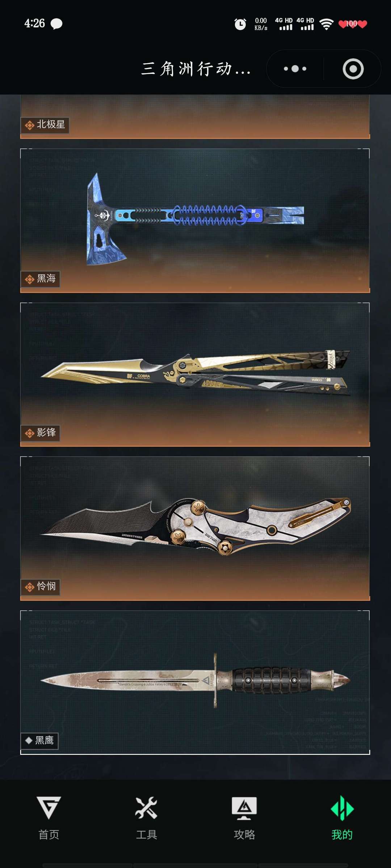Viewport: 391px width, 868px height.
Task: Tap the home triangle logo icon
Action: tap(49, 807)
